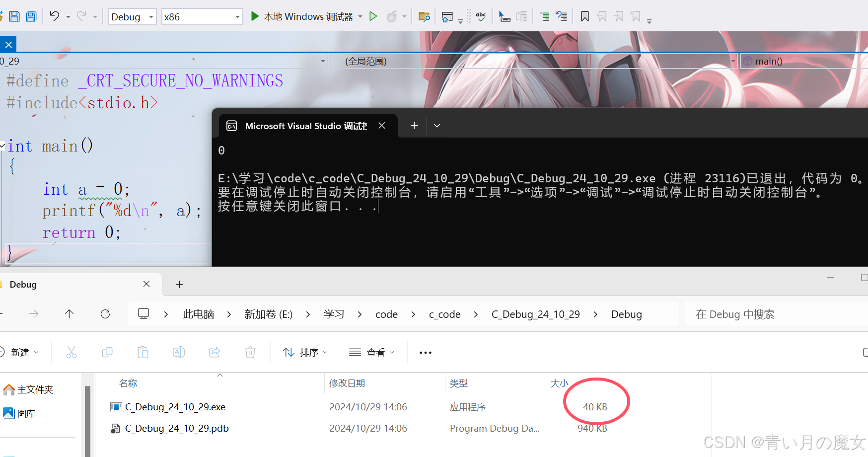
Task: Click the delete trash icon
Action: pos(250,352)
